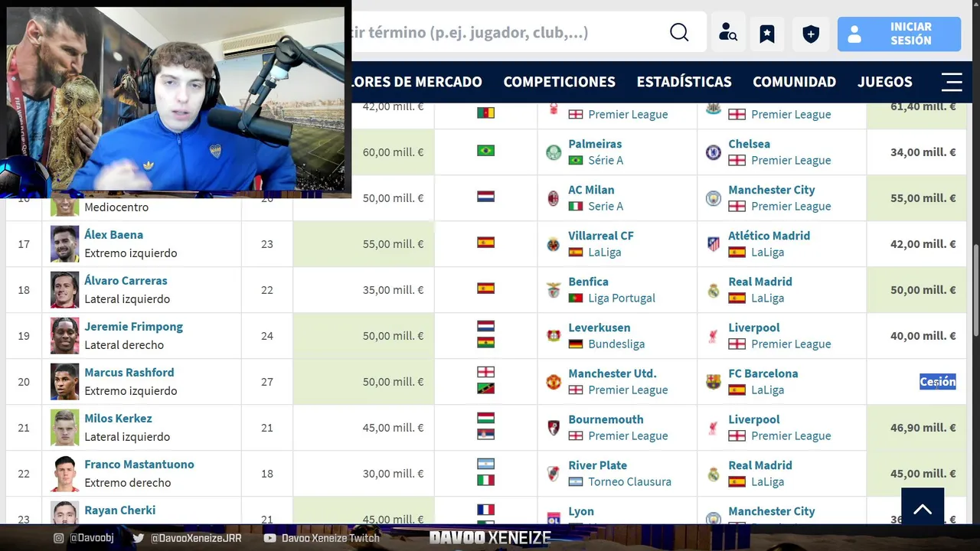Click Brazil flag in Palmeiras row
Screen dimensions: 980x551
pos(485,151)
